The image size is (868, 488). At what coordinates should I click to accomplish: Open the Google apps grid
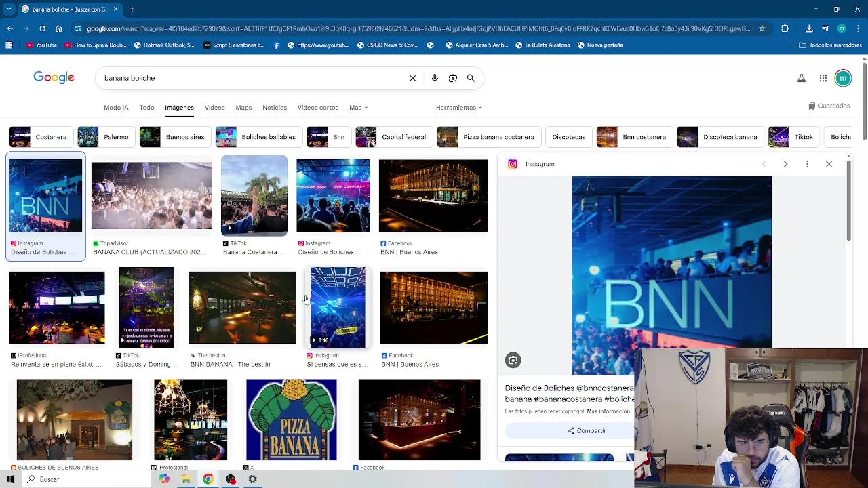(x=823, y=79)
